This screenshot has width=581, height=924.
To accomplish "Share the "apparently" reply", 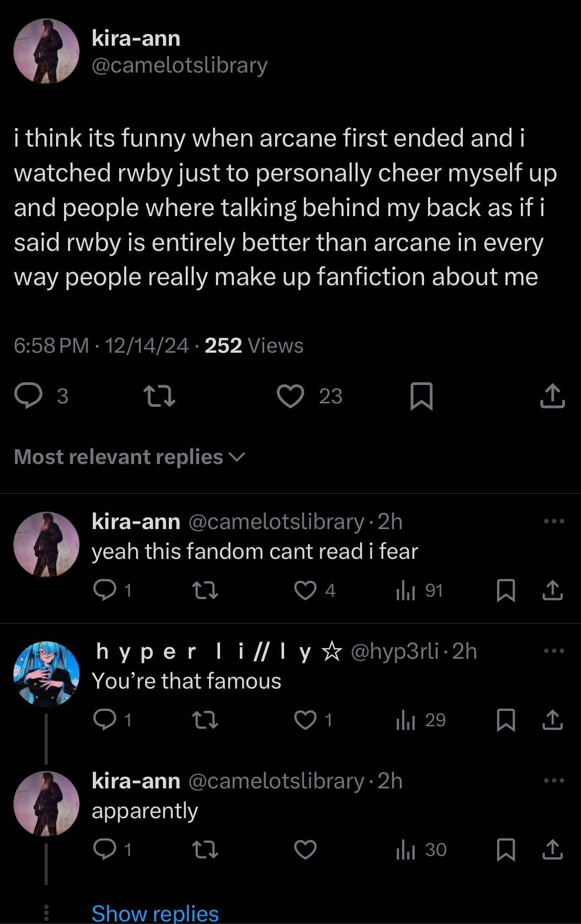I will click(552, 849).
